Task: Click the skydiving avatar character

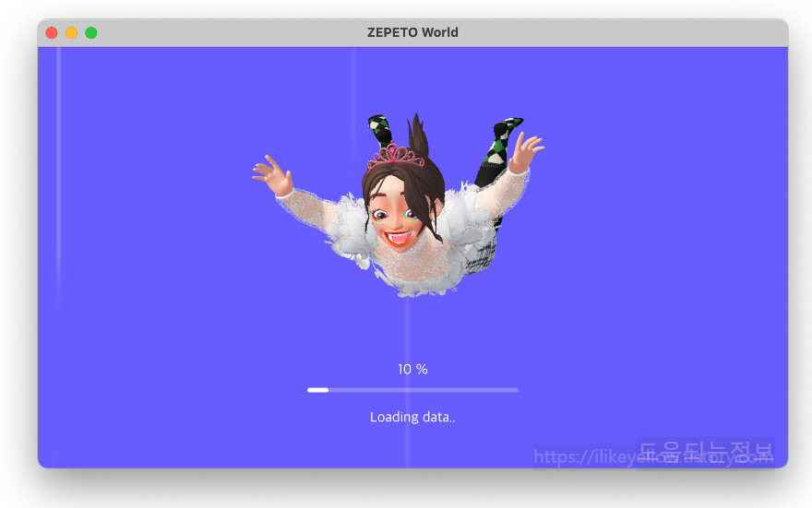Action: [x=399, y=206]
